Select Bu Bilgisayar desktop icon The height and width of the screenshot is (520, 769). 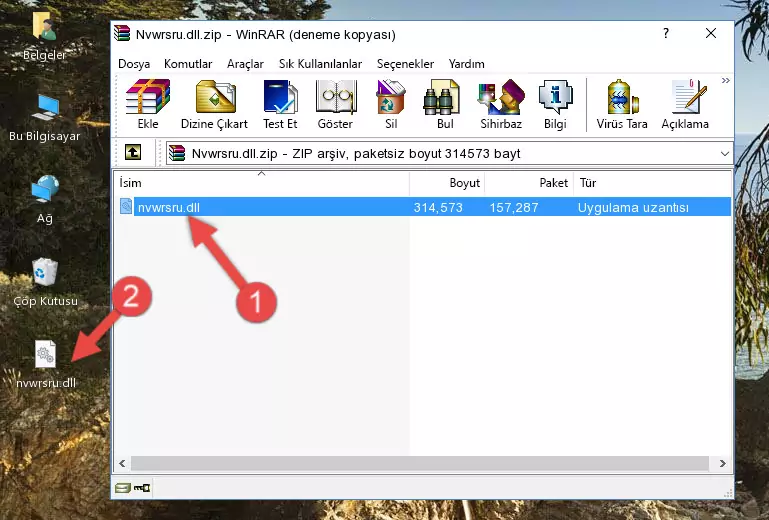tap(45, 118)
